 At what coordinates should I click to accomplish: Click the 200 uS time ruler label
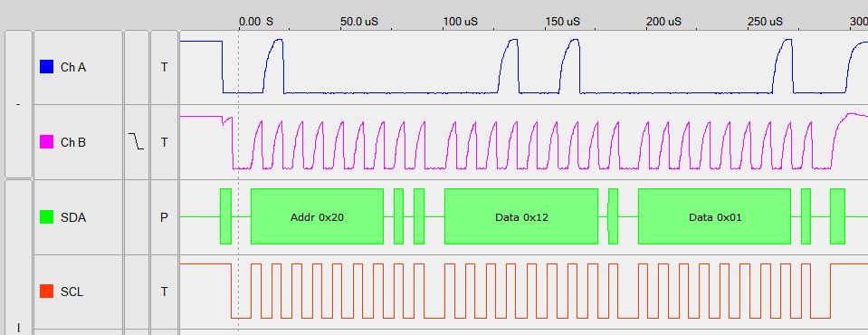[663, 22]
